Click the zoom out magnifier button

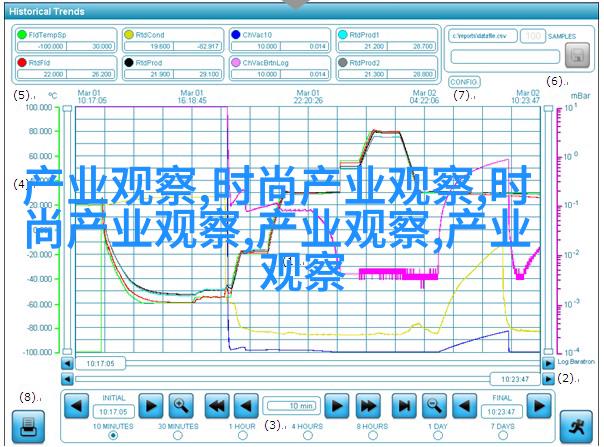(434, 406)
